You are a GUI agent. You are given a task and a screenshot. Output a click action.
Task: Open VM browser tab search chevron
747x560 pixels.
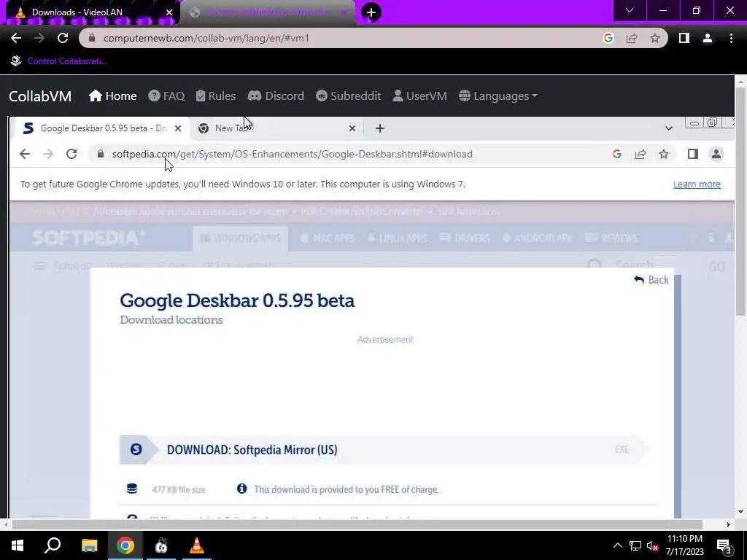(x=669, y=128)
